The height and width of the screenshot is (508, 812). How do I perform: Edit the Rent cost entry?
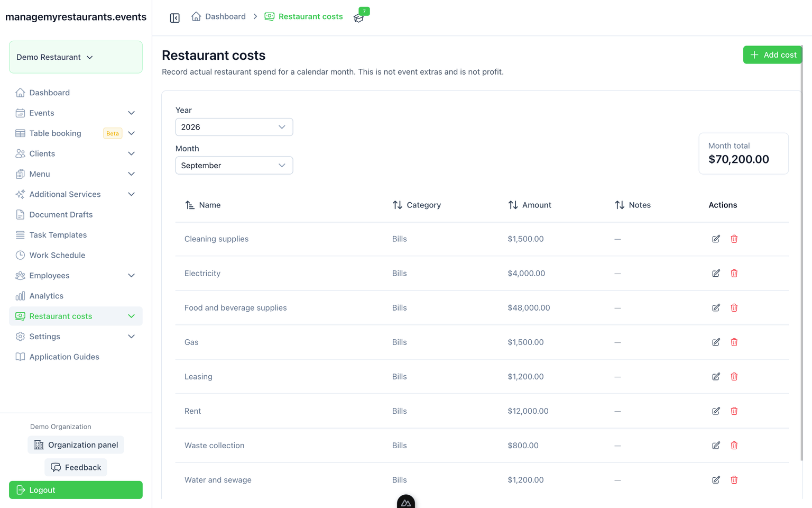(x=716, y=411)
